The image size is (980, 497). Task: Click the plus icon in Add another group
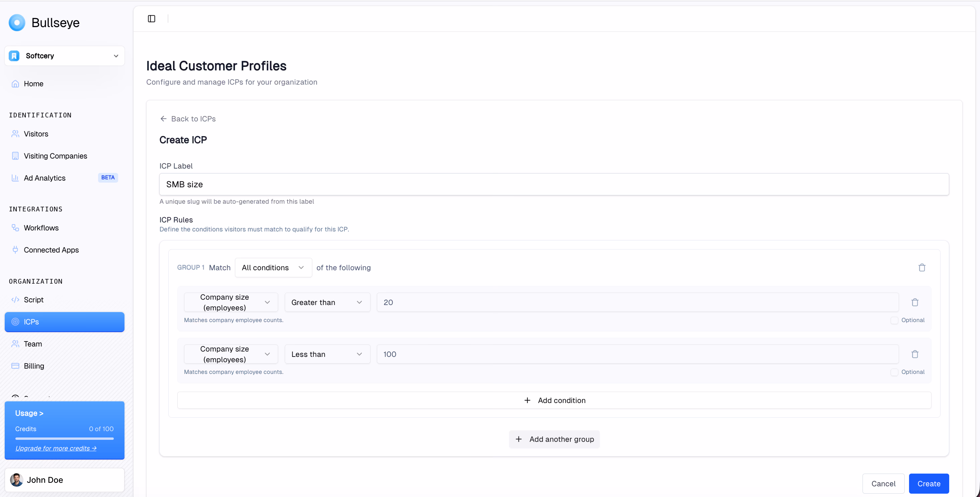click(518, 439)
